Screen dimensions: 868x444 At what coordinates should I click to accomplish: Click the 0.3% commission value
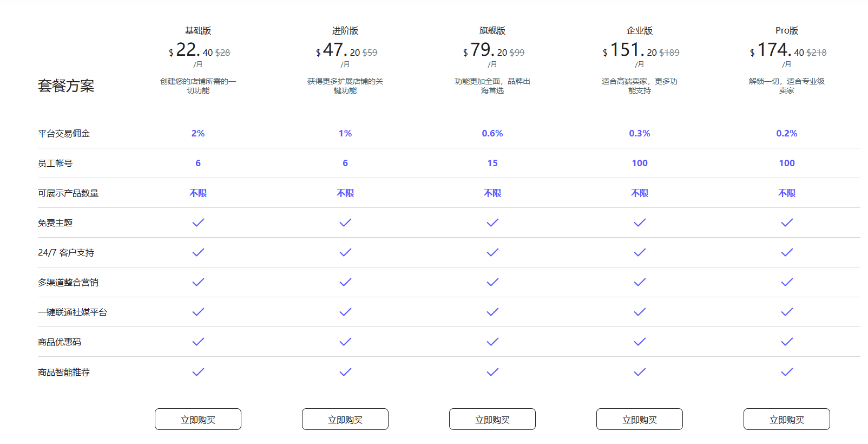pyautogui.click(x=640, y=133)
